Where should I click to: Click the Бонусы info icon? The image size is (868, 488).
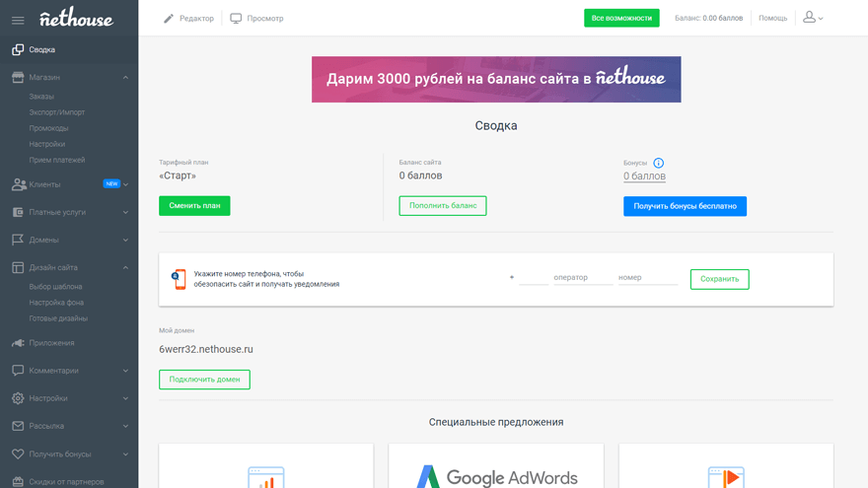coord(658,163)
